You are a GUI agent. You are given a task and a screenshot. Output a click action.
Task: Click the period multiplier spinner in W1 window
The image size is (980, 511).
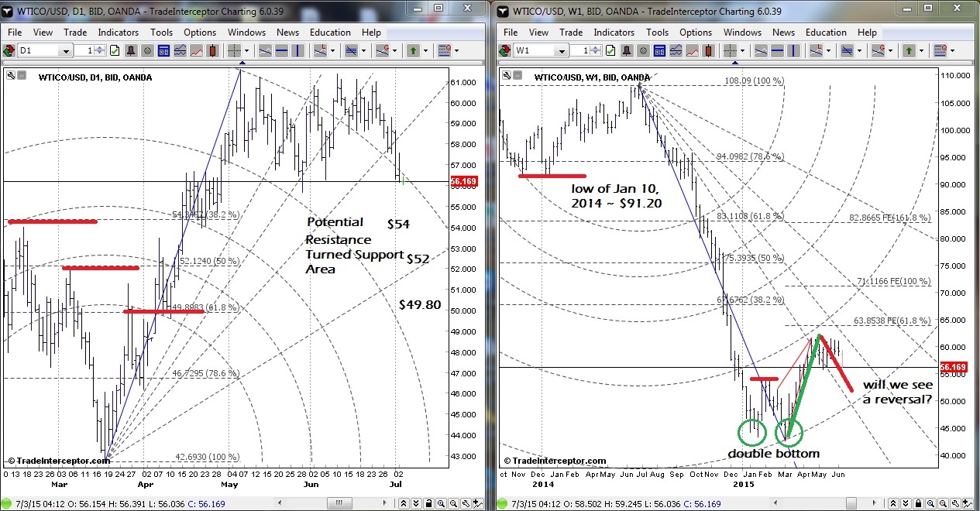click(x=597, y=50)
